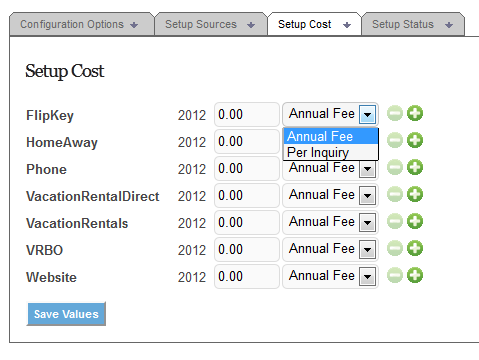
Task: Click plus icon in VacationRentals row
Action: point(415,221)
